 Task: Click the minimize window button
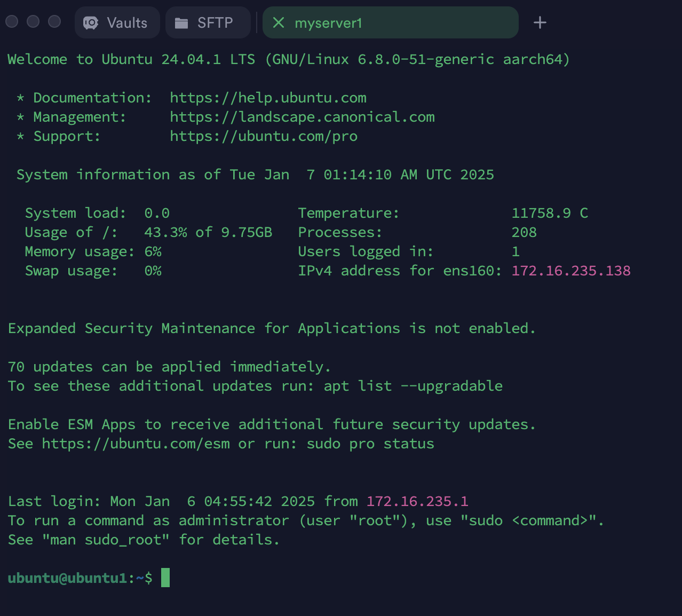(x=33, y=21)
